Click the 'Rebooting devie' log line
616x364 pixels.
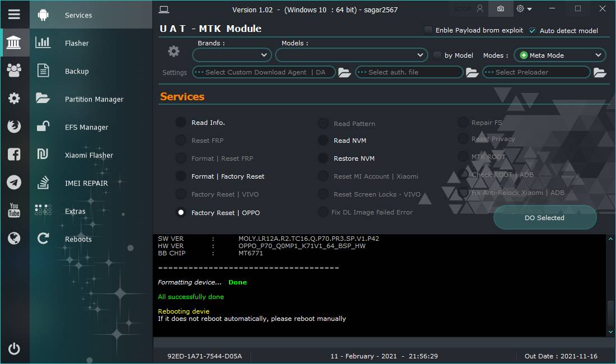[x=184, y=311]
